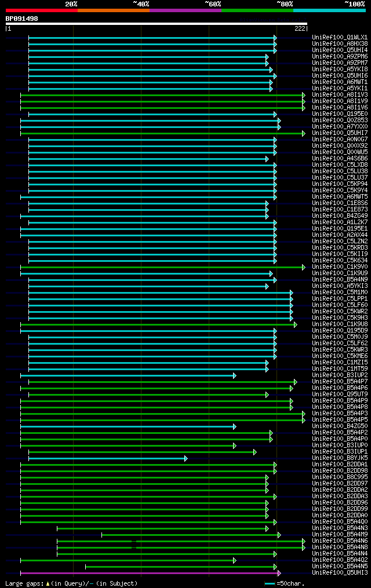This screenshot has height=588, width=371.
Task: Select the UniRef100_Q95UT9 label
Action: point(340,395)
